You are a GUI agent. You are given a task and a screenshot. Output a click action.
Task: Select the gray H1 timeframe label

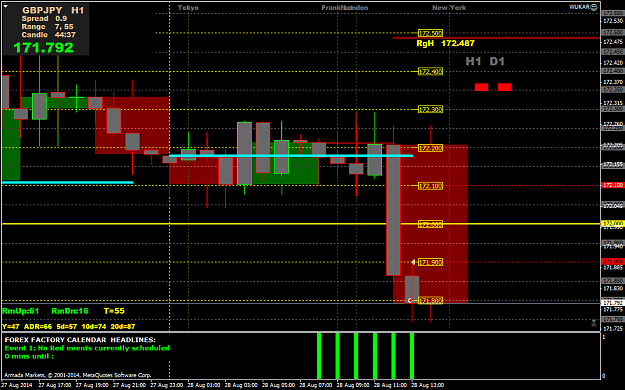pyautogui.click(x=474, y=61)
